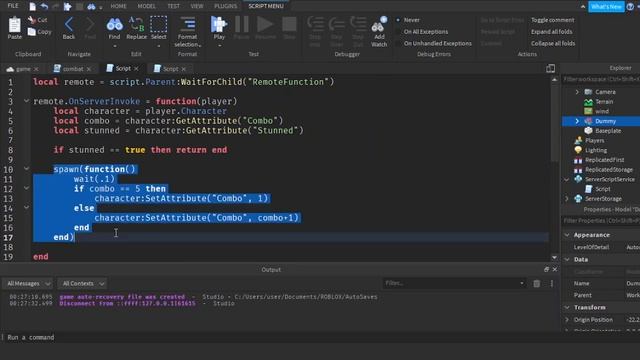640x360 pixels.
Task: Open the FILE menu
Action: (x=13, y=6)
